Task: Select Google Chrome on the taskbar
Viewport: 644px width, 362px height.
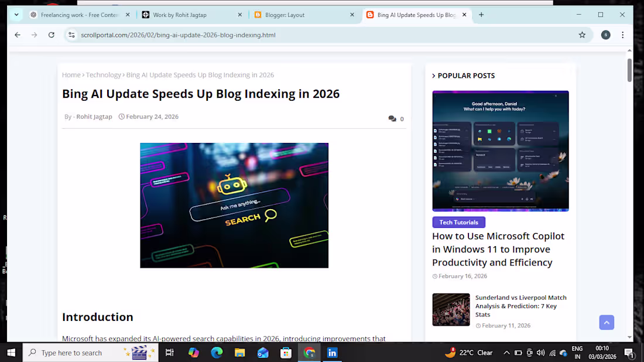Action: point(309,353)
